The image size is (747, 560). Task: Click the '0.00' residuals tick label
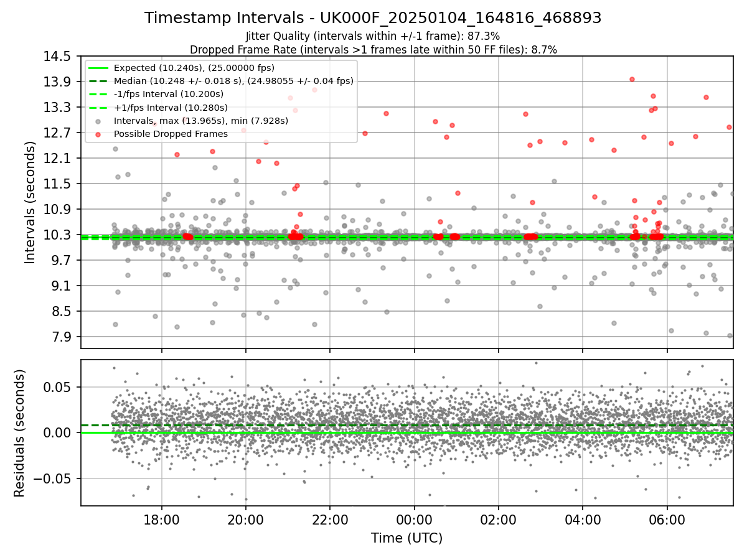tap(57, 432)
